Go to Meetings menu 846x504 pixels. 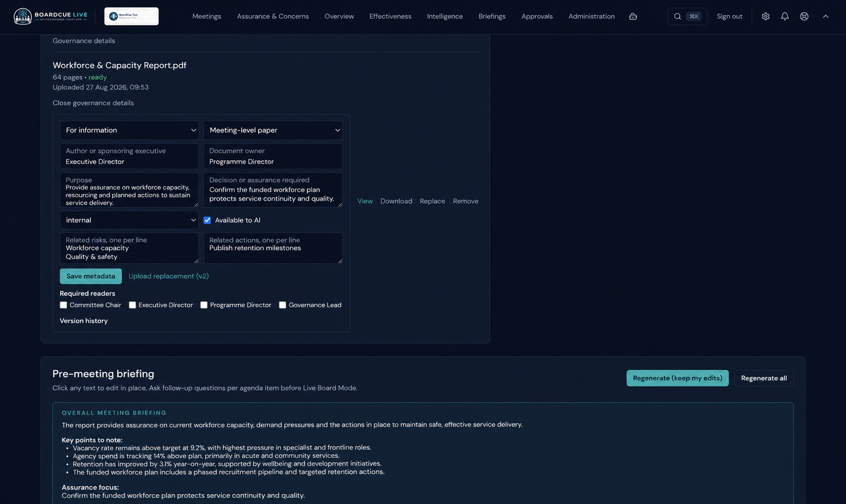click(207, 16)
